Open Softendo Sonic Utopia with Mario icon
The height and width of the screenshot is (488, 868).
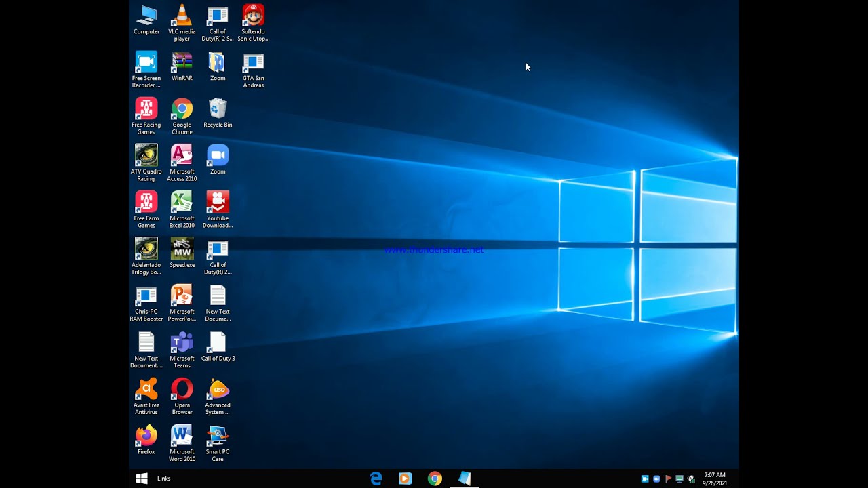pos(253,23)
